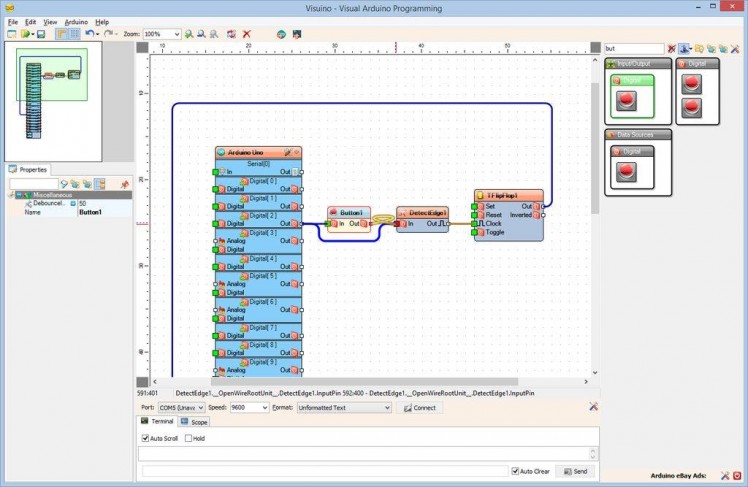Viewport: 748px width, 487px height.
Task: Enable the Hold checkbox
Action: [189, 438]
